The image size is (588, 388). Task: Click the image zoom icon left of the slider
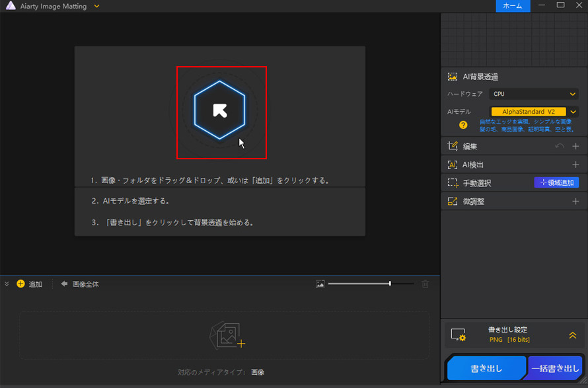click(321, 284)
